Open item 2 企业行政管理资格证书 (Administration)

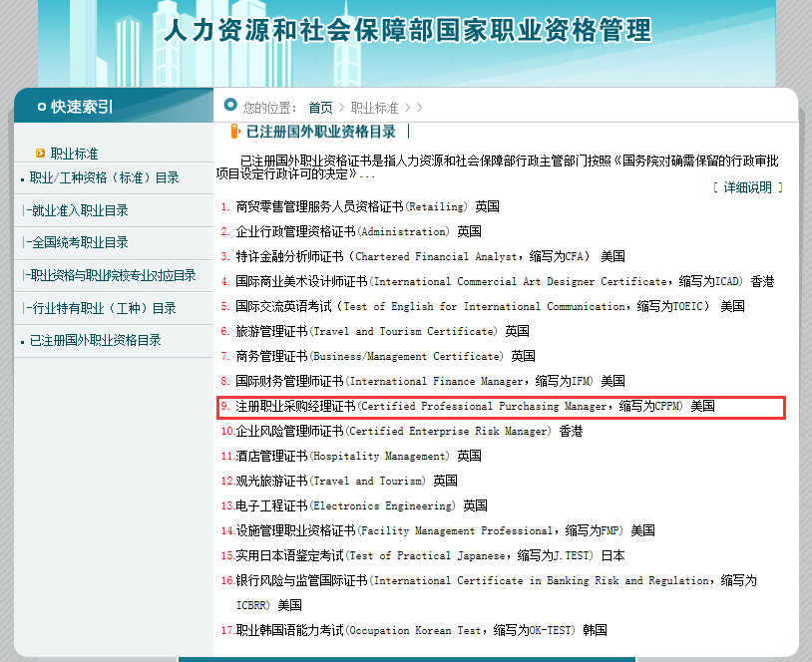[358, 231]
